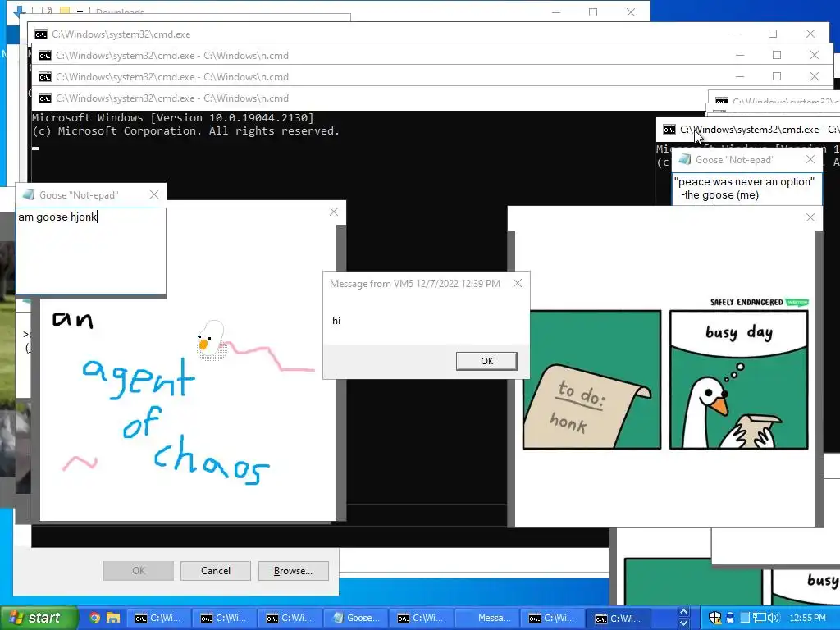Maximize the plain C:\Windows\system32\cmd.exe window
840x630 pixels.
(x=773, y=34)
